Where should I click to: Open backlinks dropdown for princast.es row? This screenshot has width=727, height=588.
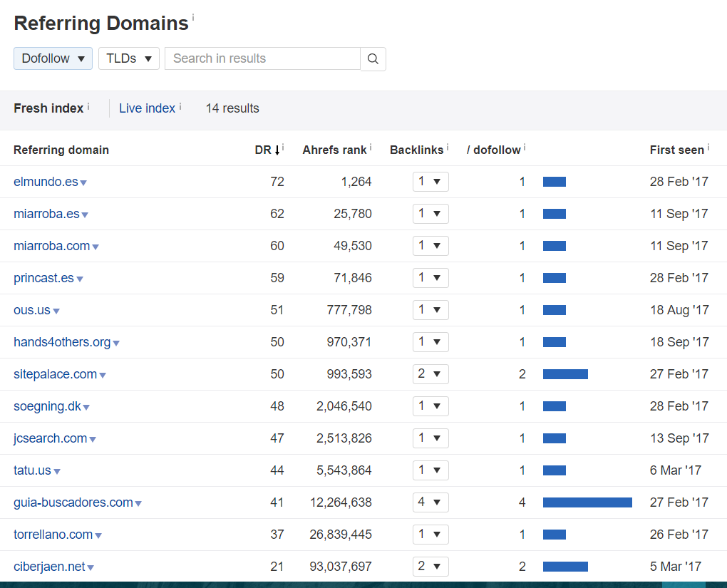pos(430,278)
